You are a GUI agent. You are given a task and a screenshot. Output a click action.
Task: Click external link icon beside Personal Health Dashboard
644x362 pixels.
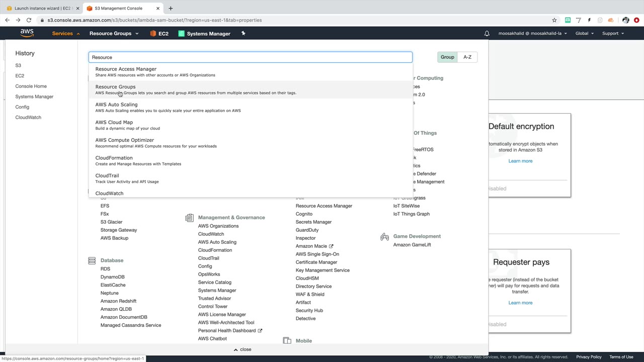pyautogui.click(x=260, y=331)
